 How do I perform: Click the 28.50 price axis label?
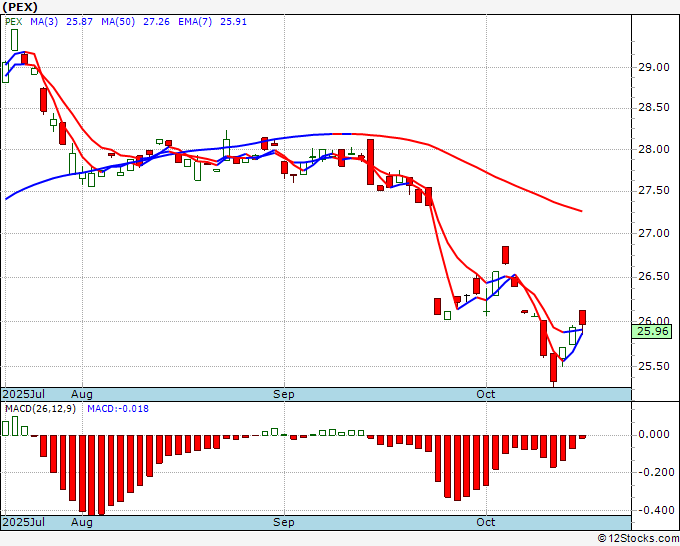coord(654,108)
